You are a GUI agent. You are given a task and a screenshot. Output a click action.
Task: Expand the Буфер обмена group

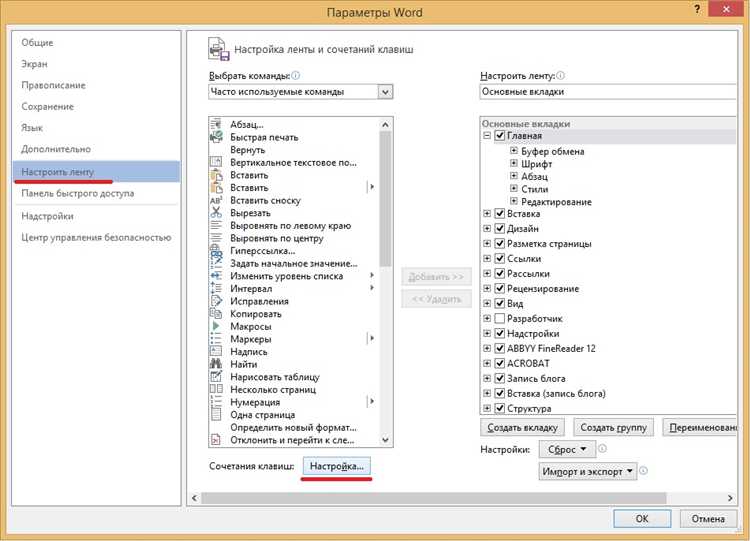[x=514, y=151]
